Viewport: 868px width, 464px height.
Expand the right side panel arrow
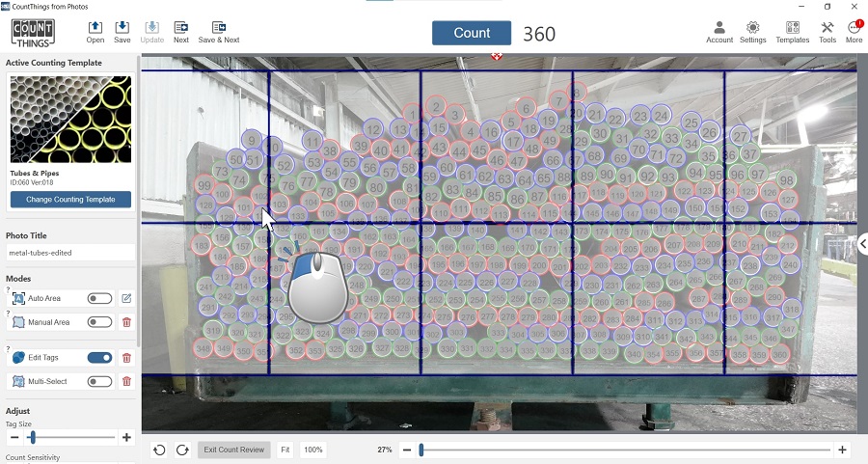pyautogui.click(x=862, y=245)
